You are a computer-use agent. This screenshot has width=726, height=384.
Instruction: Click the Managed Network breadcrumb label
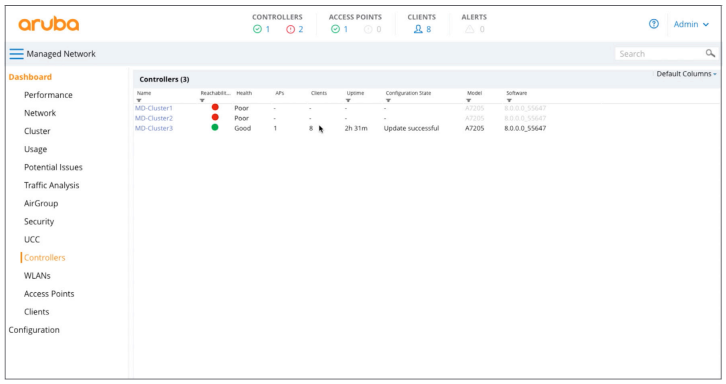61,54
